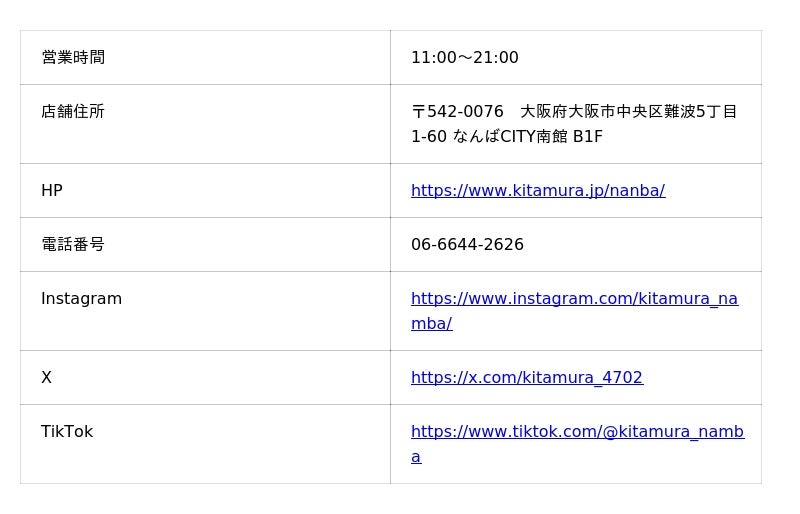This screenshot has width=800, height=514.
Task: Click '大阪府大阪市中央区難波5丁目' in the address
Action: [629, 111]
